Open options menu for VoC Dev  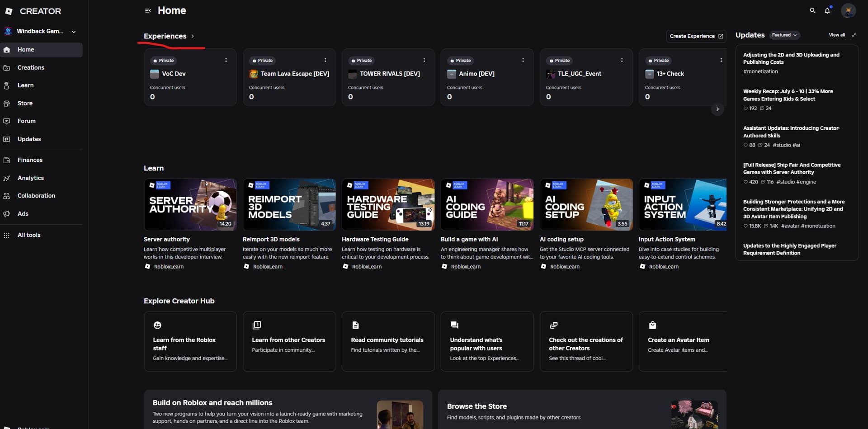coord(226,60)
